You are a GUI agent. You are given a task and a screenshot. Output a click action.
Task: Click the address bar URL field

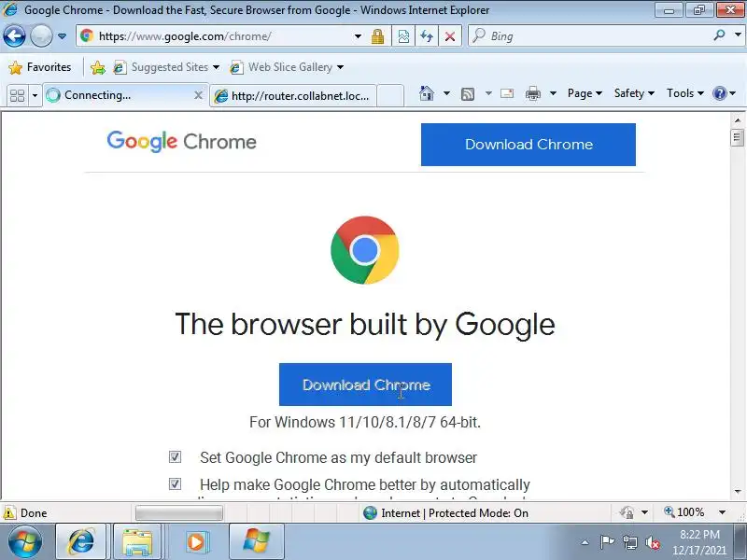coord(215,36)
